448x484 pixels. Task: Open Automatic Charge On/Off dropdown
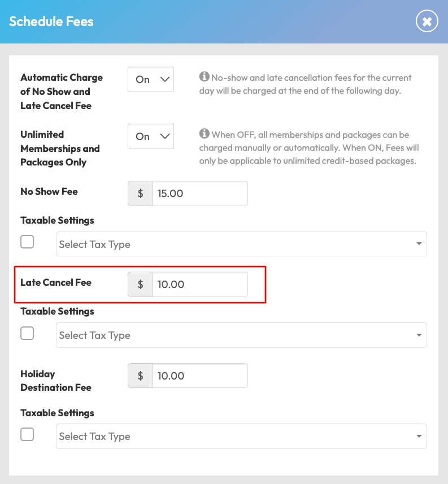(151, 79)
